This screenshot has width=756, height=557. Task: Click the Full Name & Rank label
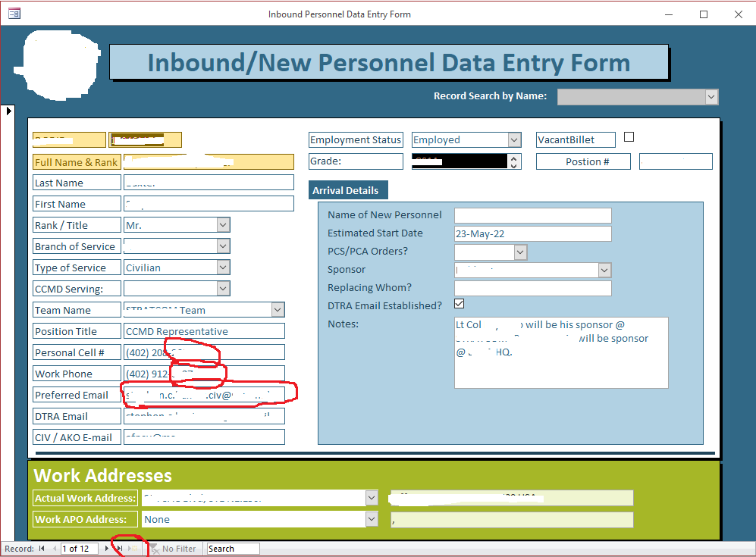[76, 161]
